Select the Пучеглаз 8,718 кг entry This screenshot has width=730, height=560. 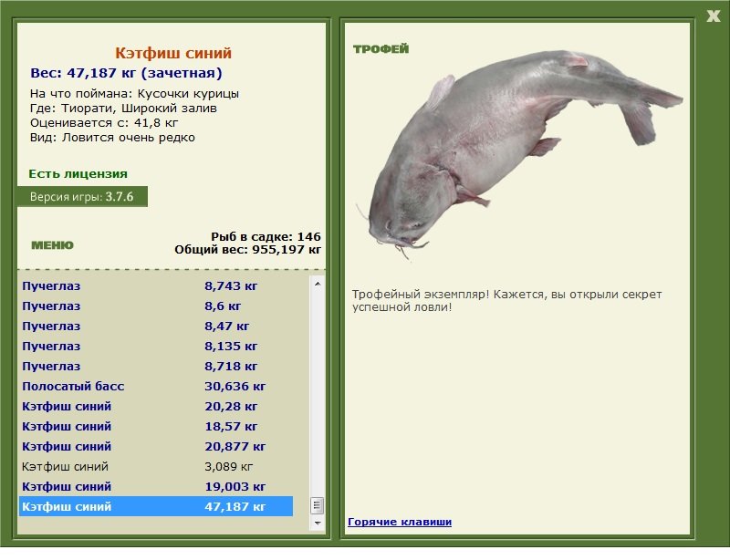click(x=155, y=366)
